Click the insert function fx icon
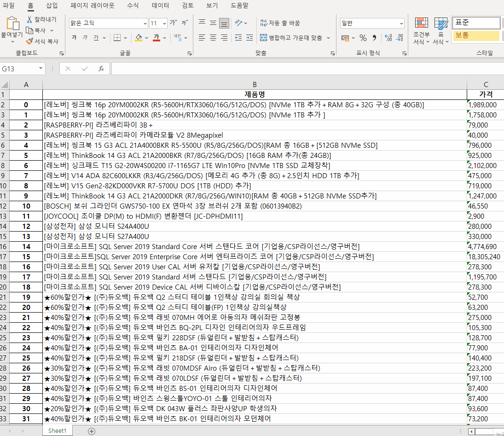The image size is (504, 436). point(101,69)
